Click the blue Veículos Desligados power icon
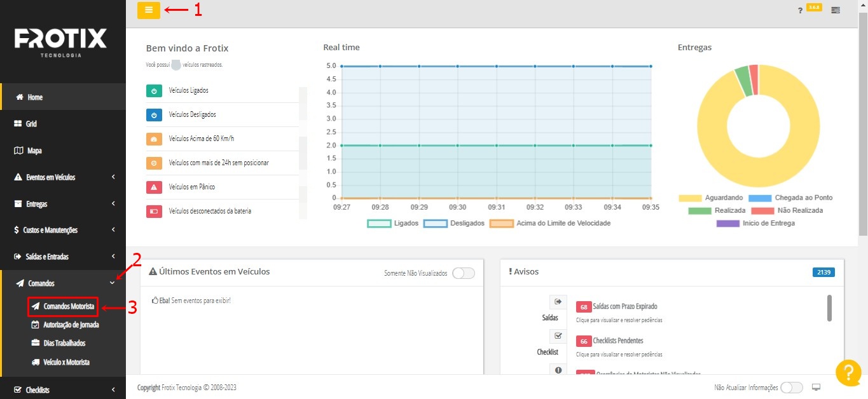The height and width of the screenshot is (399, 868). point(154,115)
